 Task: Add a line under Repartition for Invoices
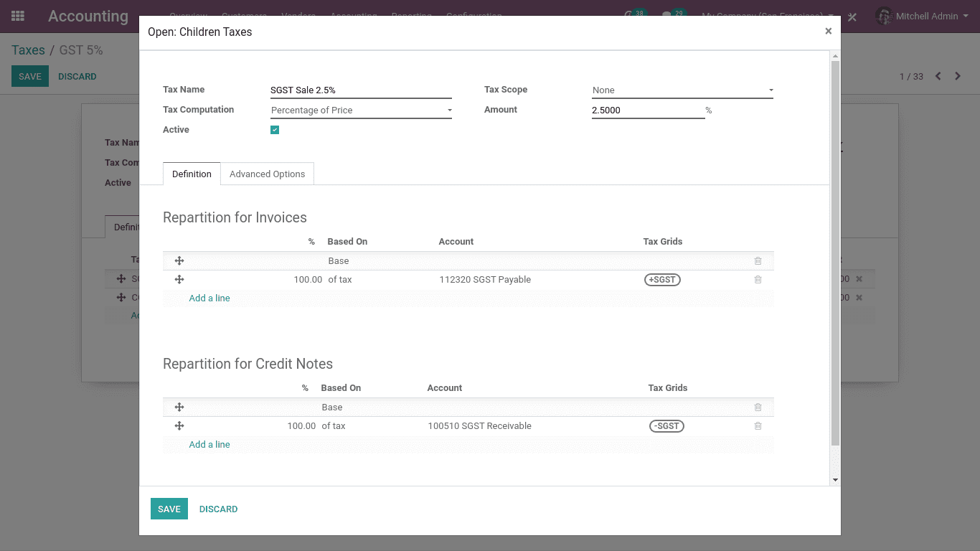209,298
